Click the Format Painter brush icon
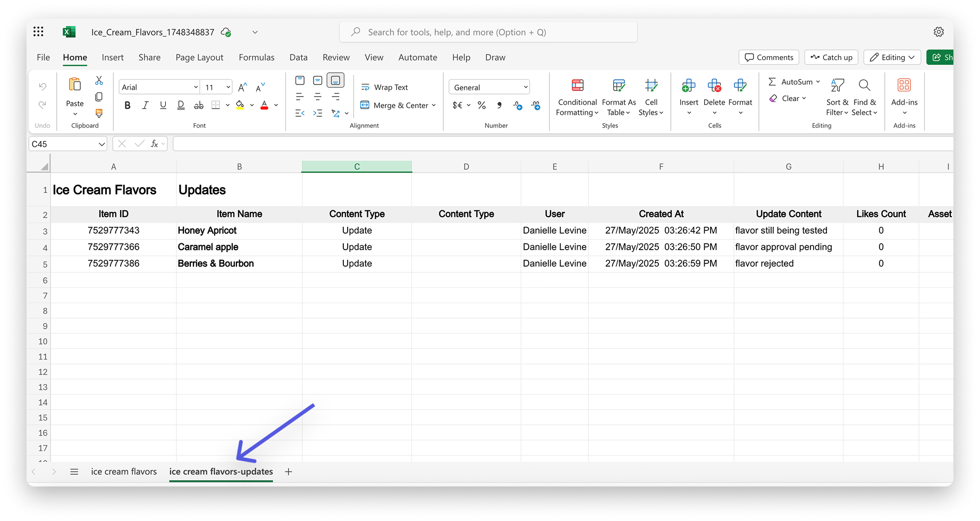Image resolution: width=980 pixels, height=521 pixels. tap(99, 113)
